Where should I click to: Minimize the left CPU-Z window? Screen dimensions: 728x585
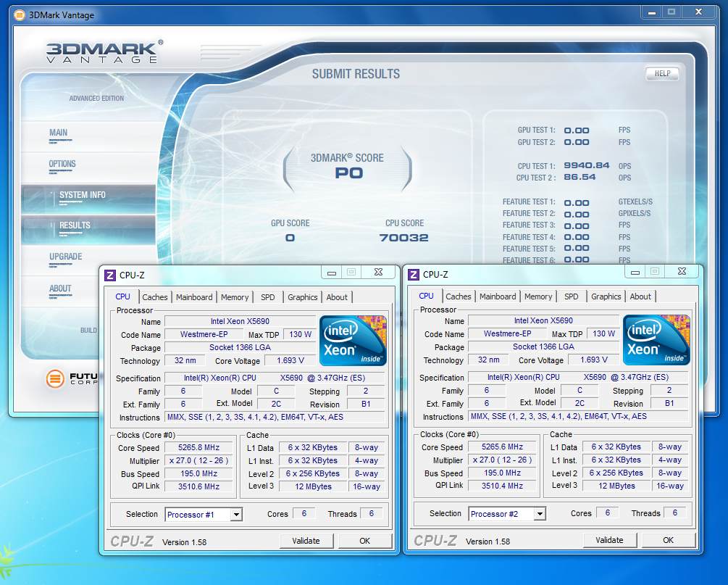click(x=332, y=273)
